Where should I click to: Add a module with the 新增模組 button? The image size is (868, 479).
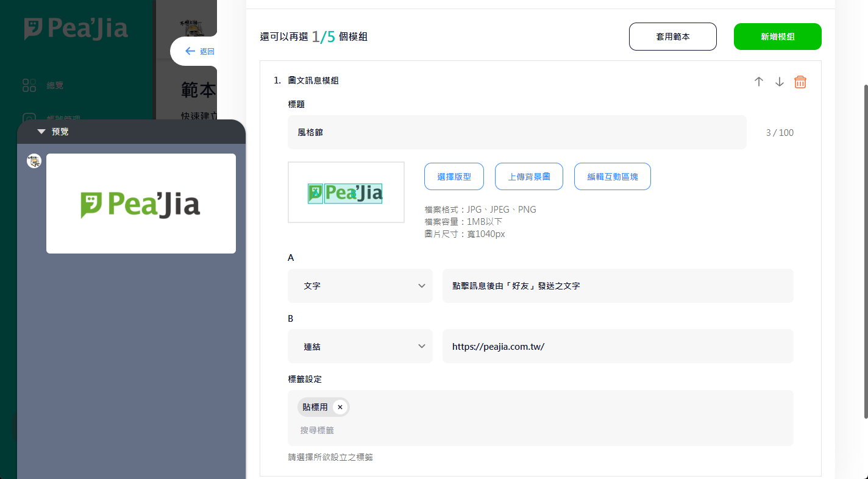tap(777, 37)
